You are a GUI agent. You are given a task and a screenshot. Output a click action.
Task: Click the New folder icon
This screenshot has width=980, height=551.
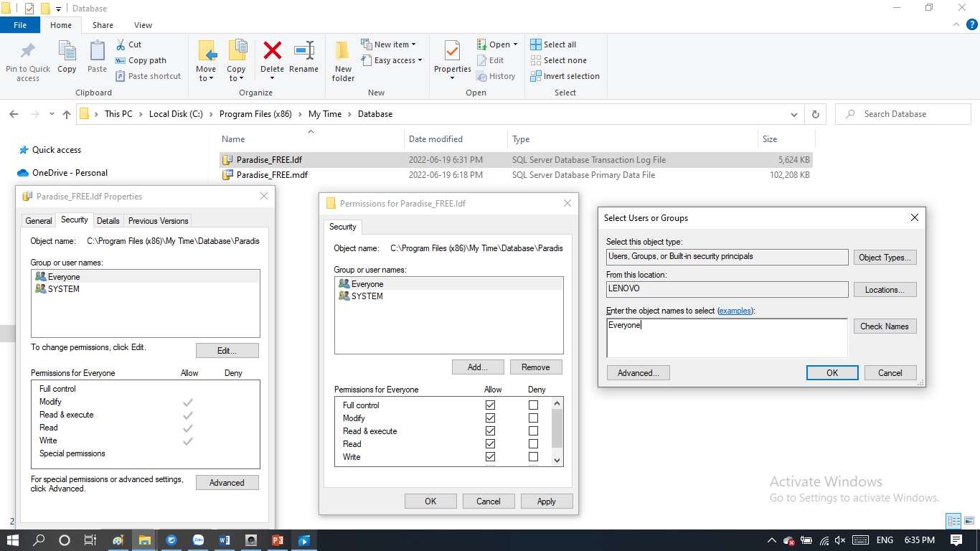click(343, 52)
